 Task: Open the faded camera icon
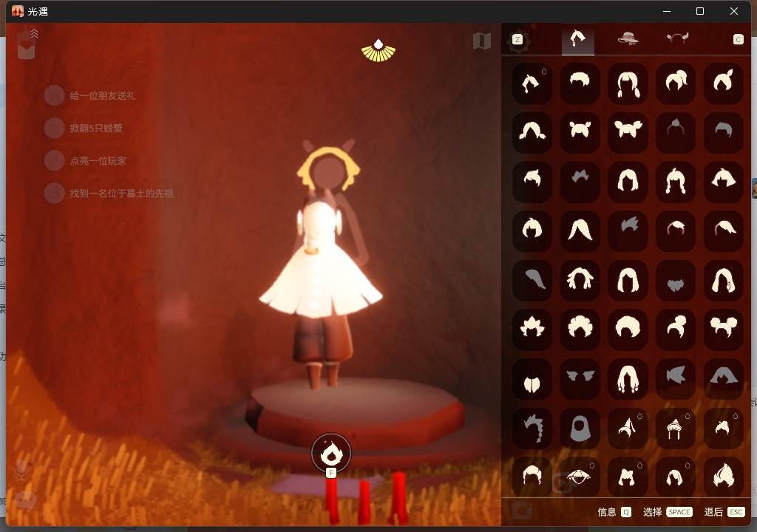[521, 510]
